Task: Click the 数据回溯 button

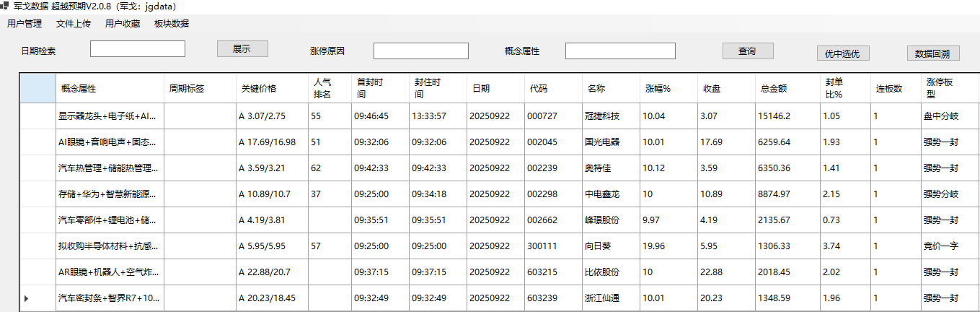Action: (x=932, y=53)
